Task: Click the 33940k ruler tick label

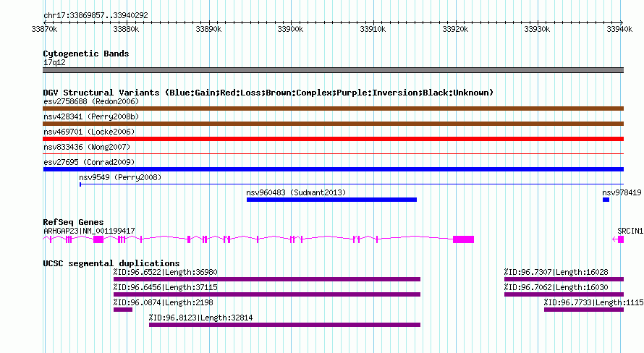Action: click(x=620, y=29)
